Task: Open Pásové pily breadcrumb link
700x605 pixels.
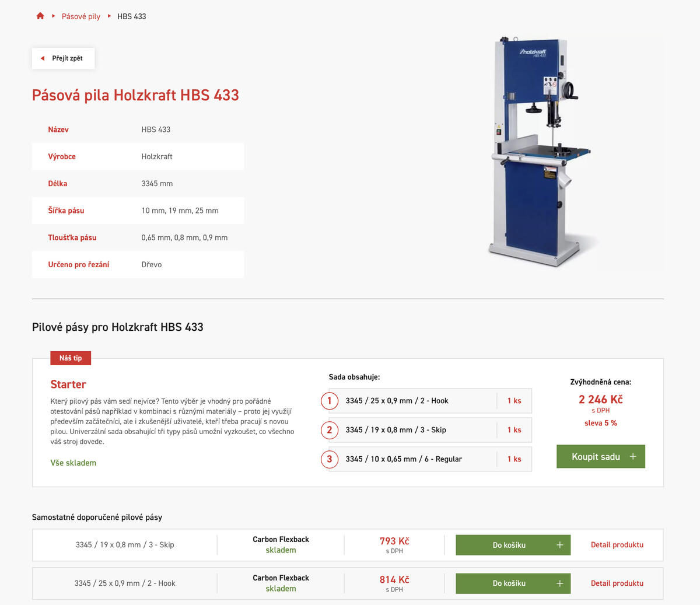Action: pyautogui.click(x=81, y=16)
